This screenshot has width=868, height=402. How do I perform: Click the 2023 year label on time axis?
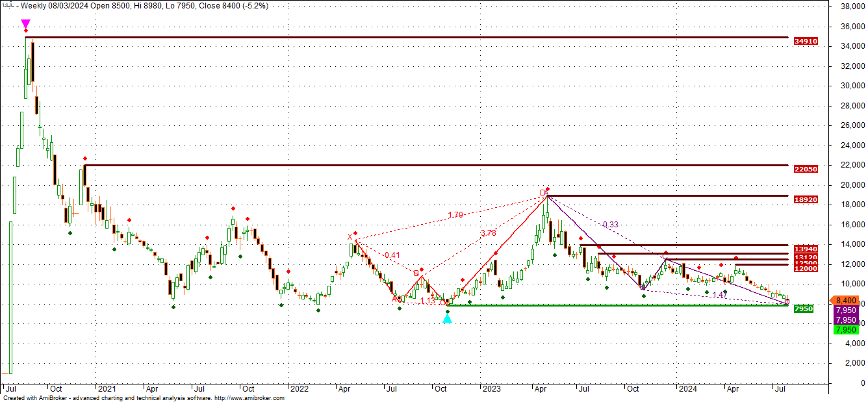[491, 389]
